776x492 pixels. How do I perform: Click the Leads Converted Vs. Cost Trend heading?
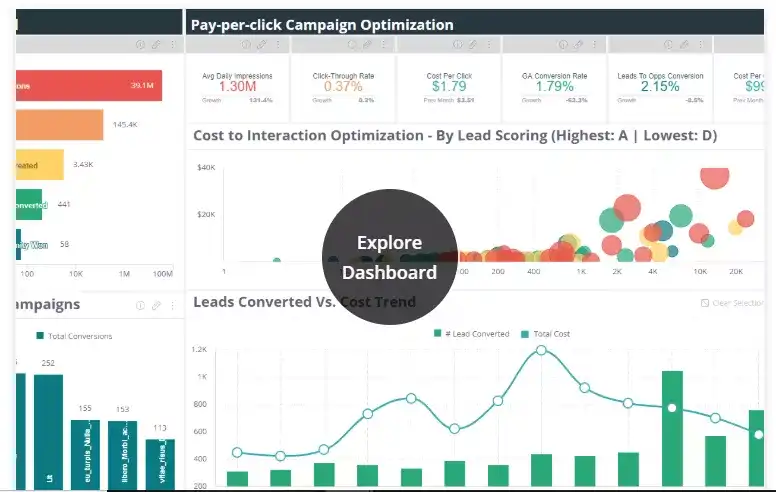304,302
